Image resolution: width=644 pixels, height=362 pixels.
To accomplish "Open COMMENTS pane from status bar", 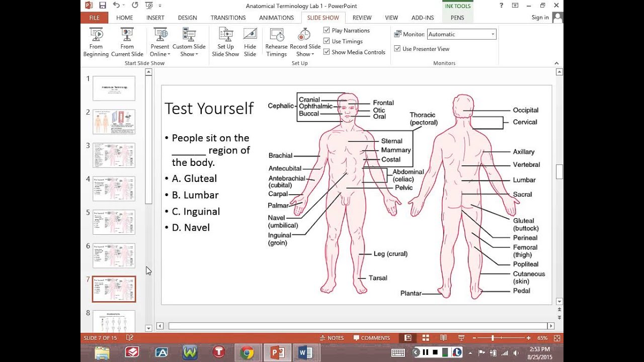I will point(372,338).
